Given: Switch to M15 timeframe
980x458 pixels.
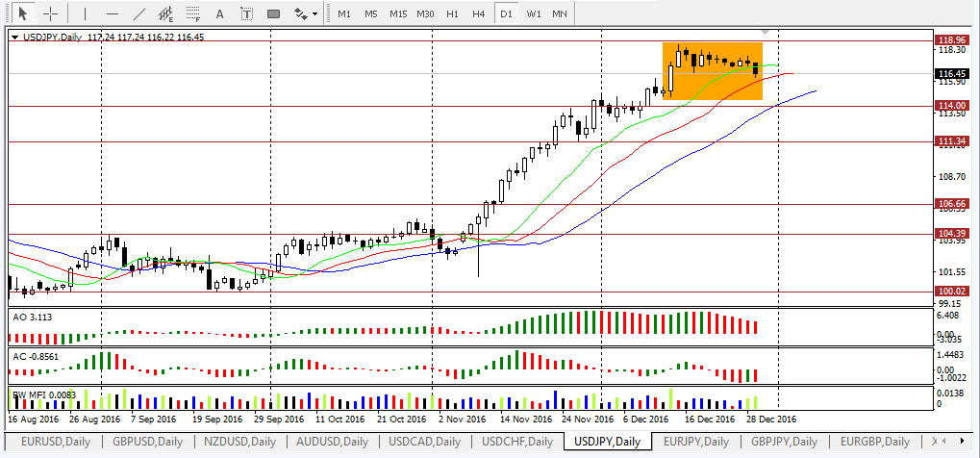Looking at the screenshot, I should point(398,13).
